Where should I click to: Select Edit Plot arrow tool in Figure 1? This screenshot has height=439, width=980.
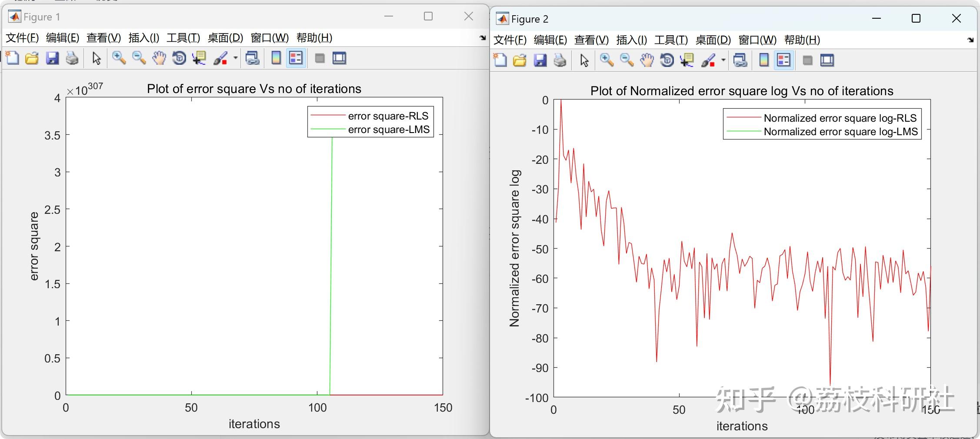point(97,58)
